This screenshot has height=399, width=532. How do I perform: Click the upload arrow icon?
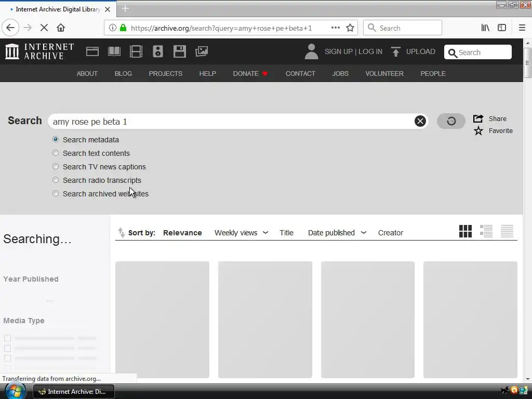click(395, 51)
